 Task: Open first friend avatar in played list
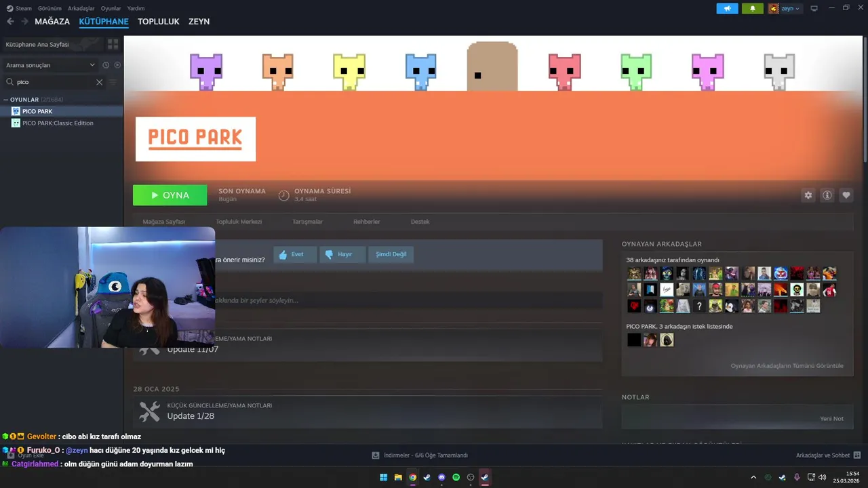634,274
